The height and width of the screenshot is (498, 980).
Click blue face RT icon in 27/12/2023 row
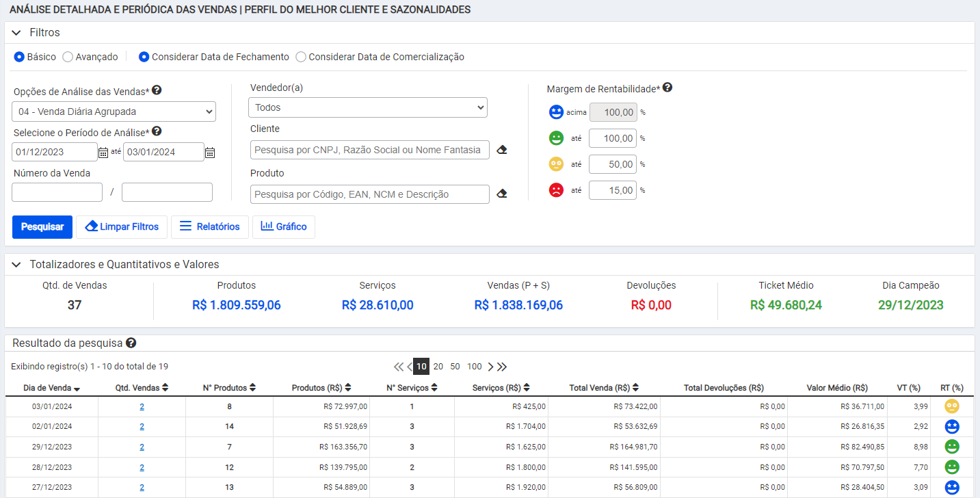tap(952, 488)
